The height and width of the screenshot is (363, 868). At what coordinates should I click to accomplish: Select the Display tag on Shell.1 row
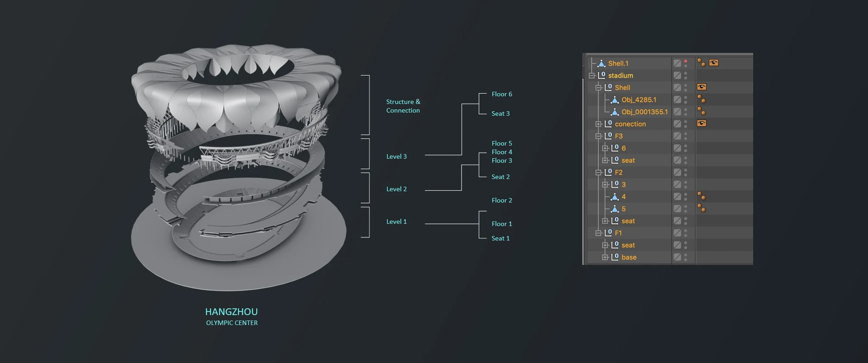tap(713, 62)
